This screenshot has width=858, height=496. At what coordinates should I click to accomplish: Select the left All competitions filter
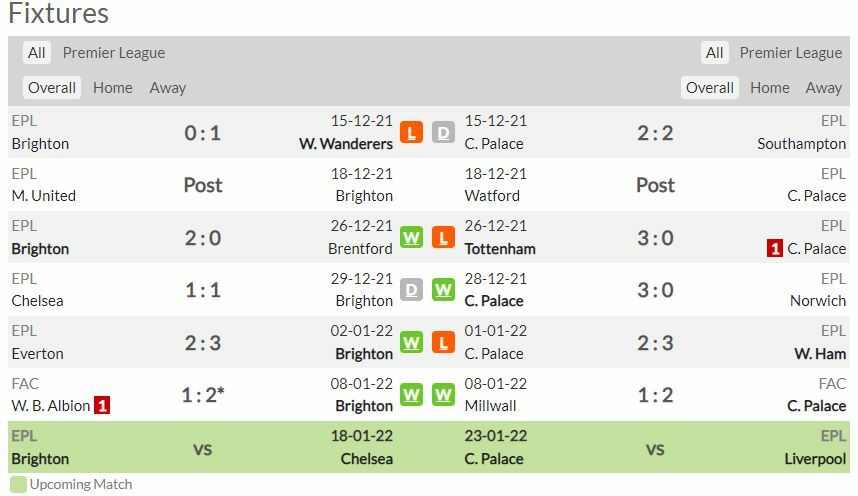[37, 53]
